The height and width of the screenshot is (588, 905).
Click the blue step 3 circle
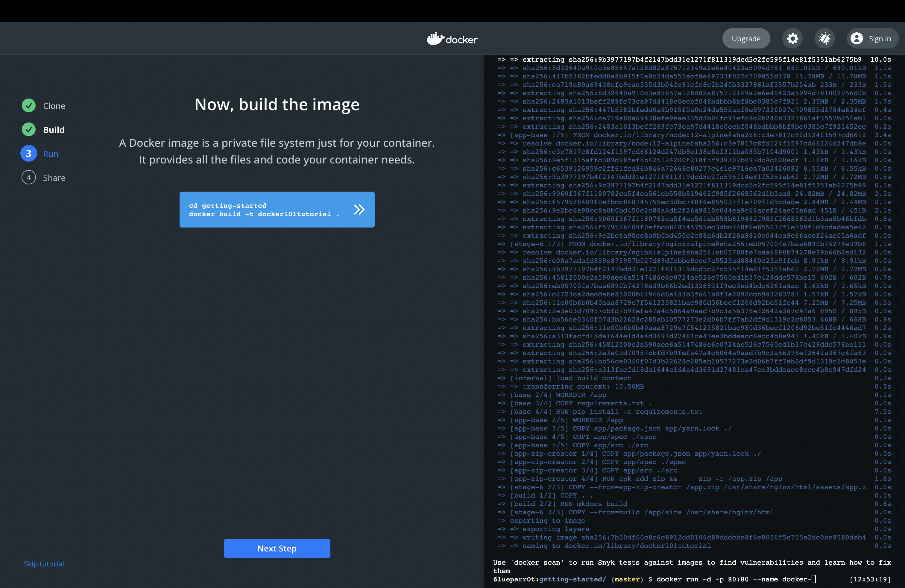28,154
